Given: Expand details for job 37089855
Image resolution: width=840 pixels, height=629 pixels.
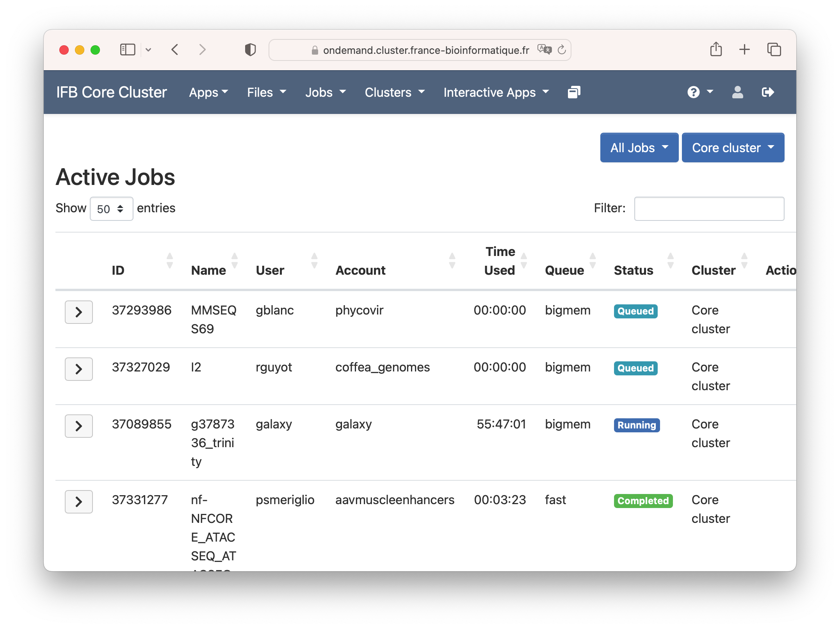Looking at the screenshot, I should (79, 426).
